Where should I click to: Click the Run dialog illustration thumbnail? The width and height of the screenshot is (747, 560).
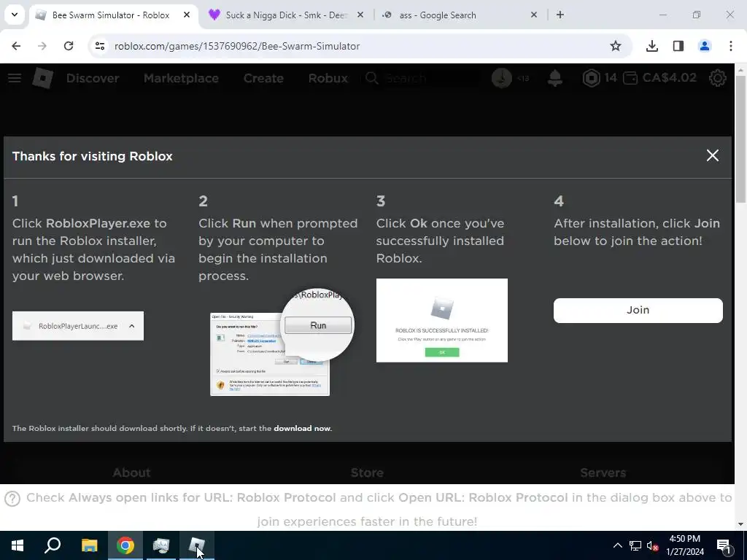pos(282,342)
